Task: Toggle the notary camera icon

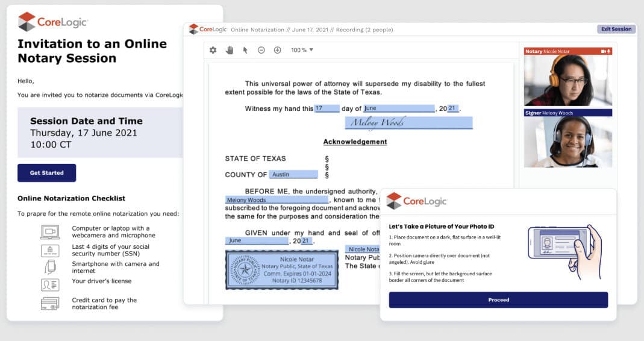Action: [602, 51]
